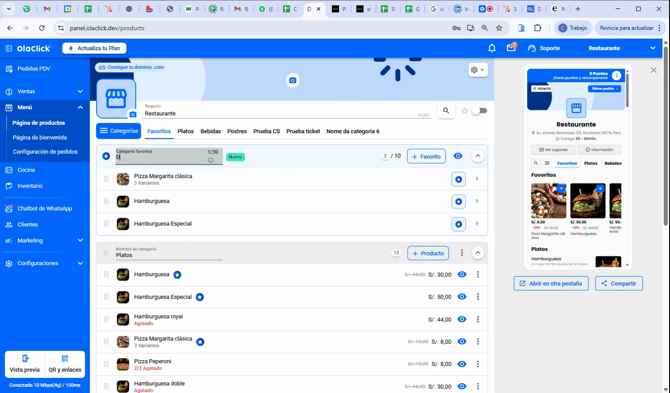This screenshot has height=393, width=670.
Task: Open Clientes section
Action: click(27, 225)
